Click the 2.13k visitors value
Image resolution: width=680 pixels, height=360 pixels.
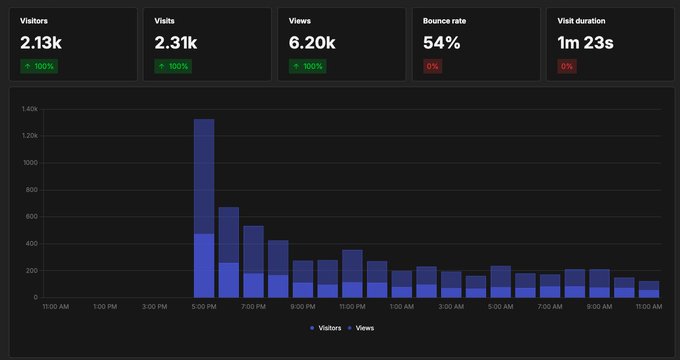tap(41, 43)
